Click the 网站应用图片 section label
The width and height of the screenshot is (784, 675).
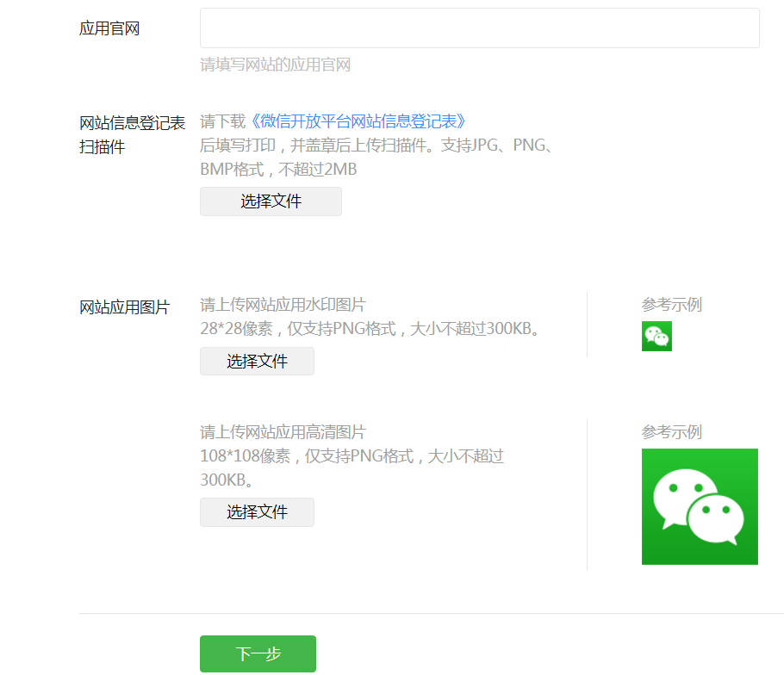pos(124,307)
